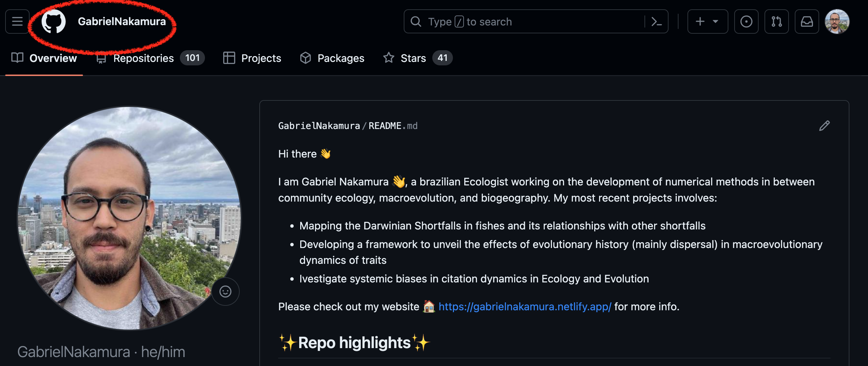Switch to the Projects tab
This screenshot has height=366, width=868.
click(252, 58)
